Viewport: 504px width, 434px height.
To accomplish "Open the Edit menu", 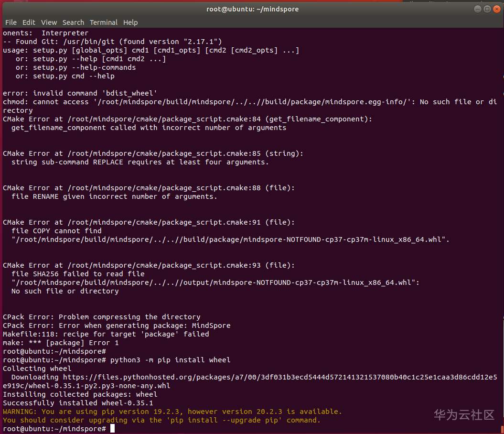I will click(29, 22).
